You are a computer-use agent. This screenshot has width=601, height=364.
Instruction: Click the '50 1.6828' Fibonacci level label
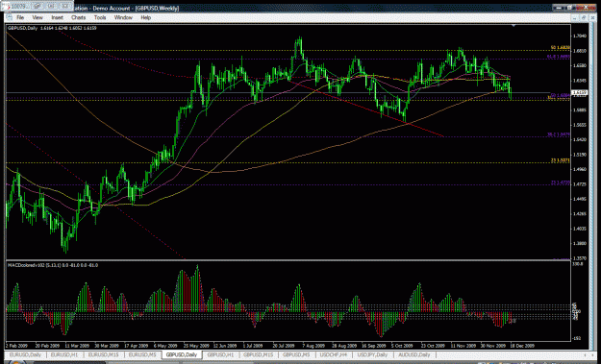(x=560, y=48)
